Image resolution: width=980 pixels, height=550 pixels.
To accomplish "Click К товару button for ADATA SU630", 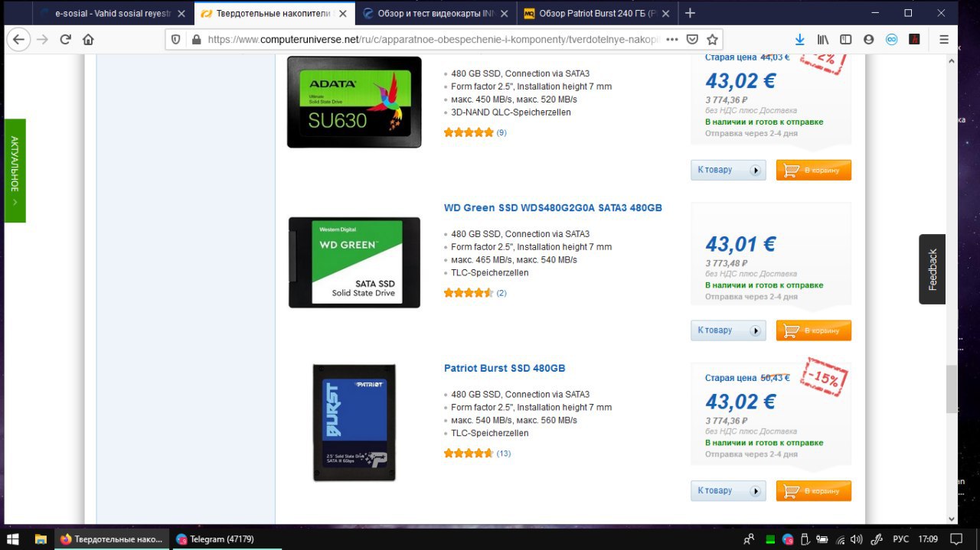I will click(x=728, y=170).
